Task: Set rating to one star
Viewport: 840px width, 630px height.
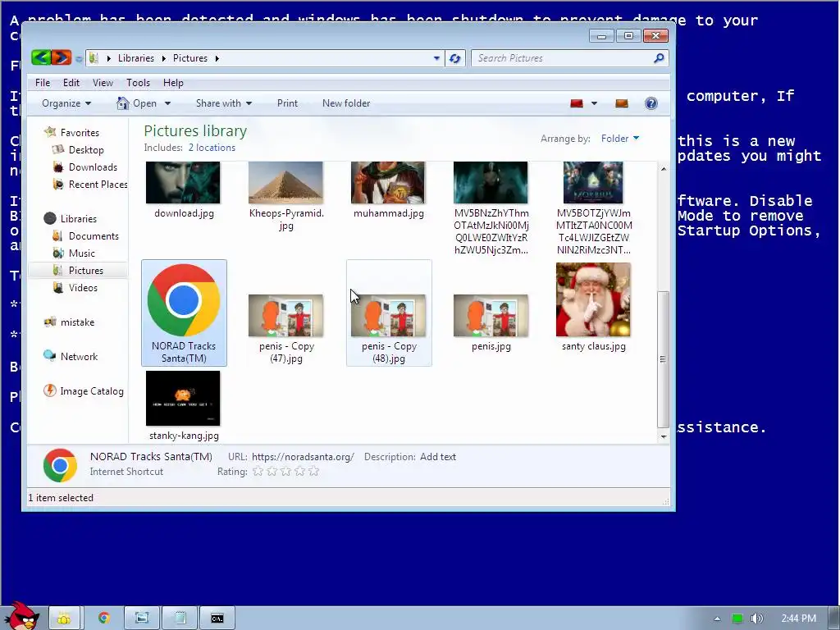Action: pos(258,471)
